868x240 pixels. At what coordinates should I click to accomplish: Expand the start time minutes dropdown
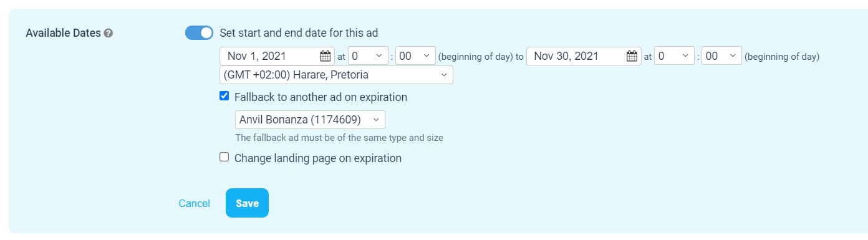(x=415, y=56)
